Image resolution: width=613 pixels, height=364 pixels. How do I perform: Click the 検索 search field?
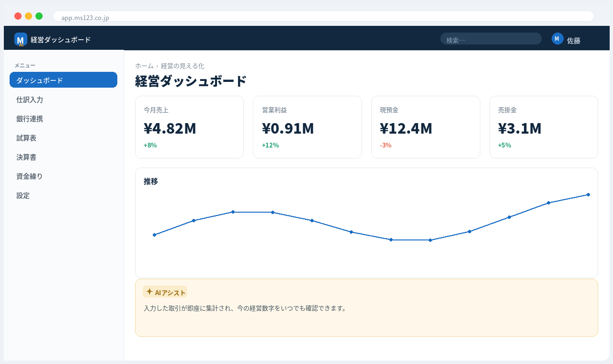tap(491, 39)
